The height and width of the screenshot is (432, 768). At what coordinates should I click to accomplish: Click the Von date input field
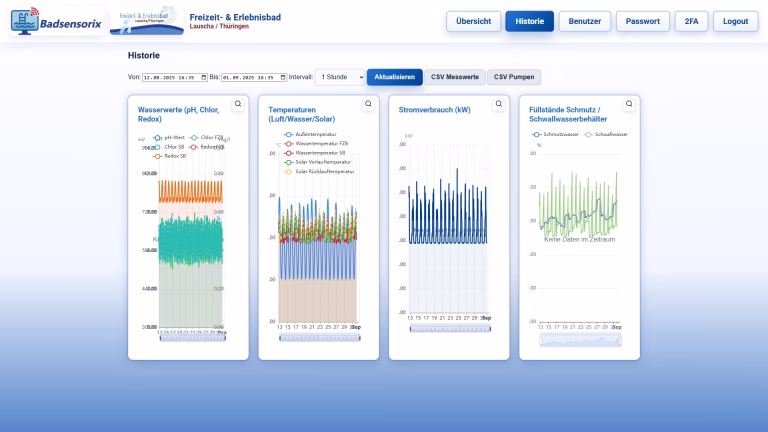pos(170,77)
